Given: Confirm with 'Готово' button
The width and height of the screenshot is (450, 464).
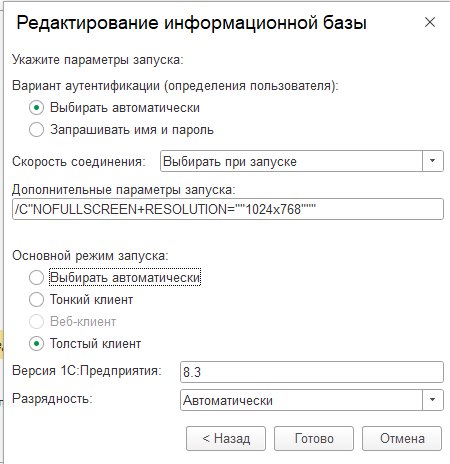Looking at the screenshot, I should click(314, 438).
